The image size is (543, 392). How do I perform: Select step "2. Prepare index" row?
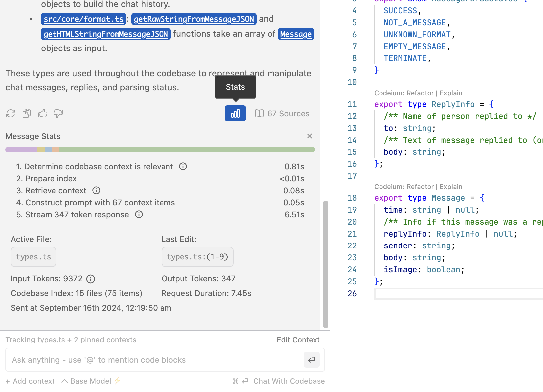coord(160,178)
